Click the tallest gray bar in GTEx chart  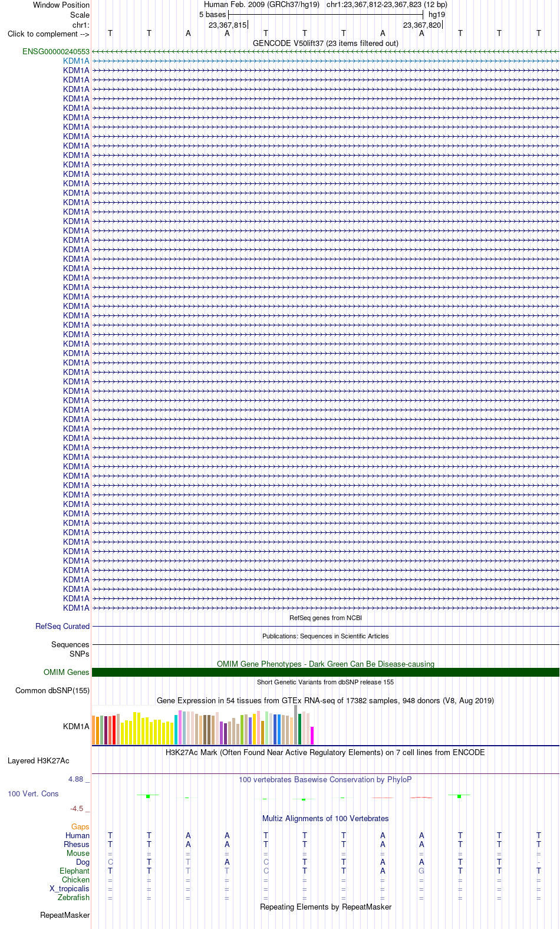295,725
